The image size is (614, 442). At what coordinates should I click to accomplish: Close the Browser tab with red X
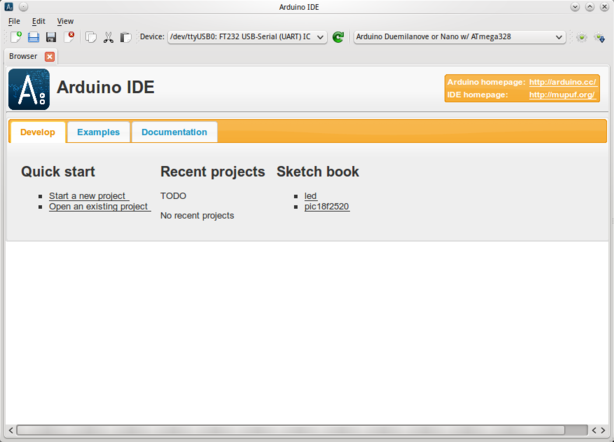50,57
